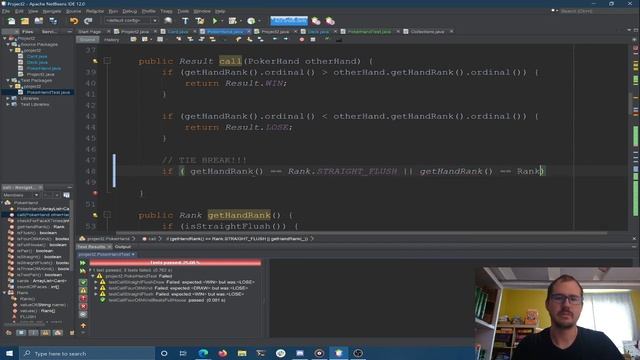Viewport: 640px width, 360px height.
Task: Open File Explorer from the taskbar
Action: click(x=242, y=353)
